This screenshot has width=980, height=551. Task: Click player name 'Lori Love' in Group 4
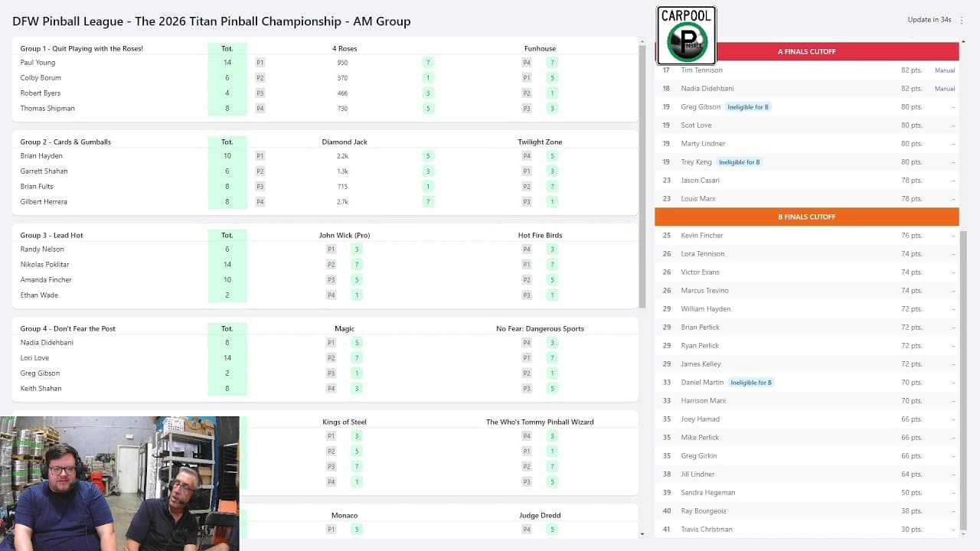34,358
